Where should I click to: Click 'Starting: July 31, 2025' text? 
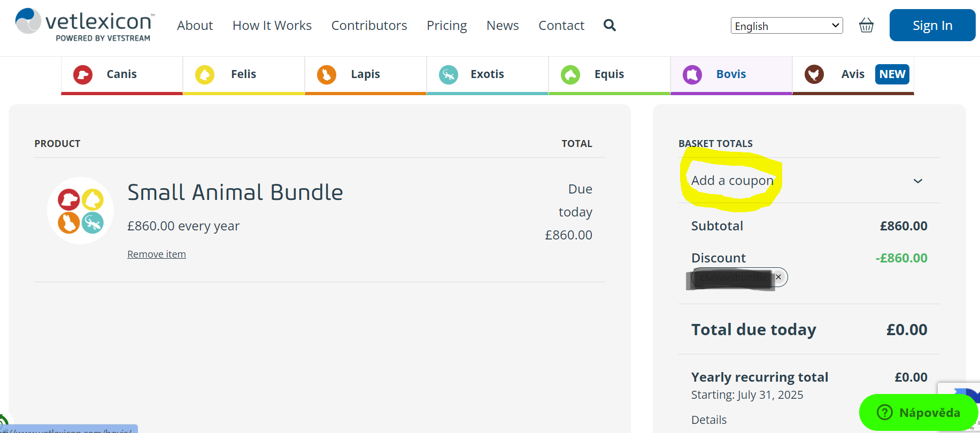(747, 395)
